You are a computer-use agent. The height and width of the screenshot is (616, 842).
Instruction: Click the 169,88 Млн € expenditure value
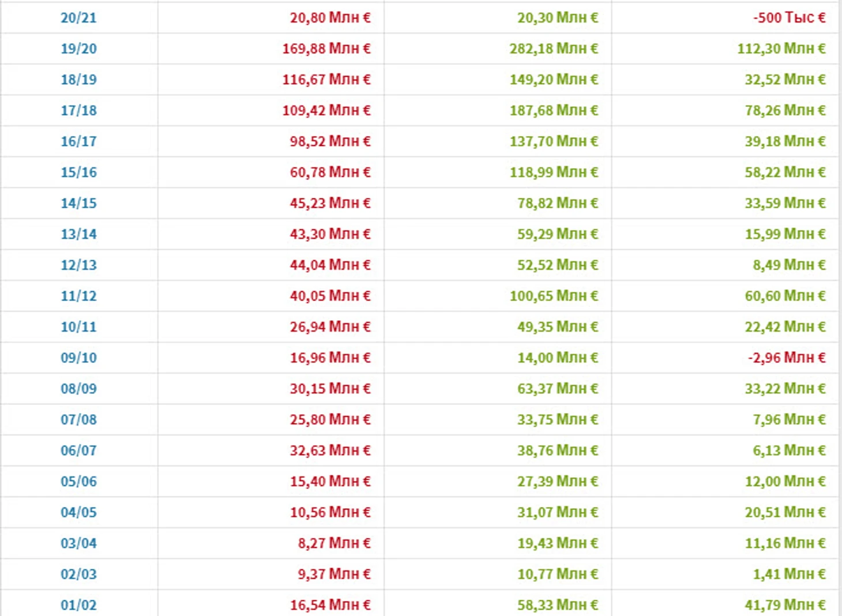[x=326, y=49]
